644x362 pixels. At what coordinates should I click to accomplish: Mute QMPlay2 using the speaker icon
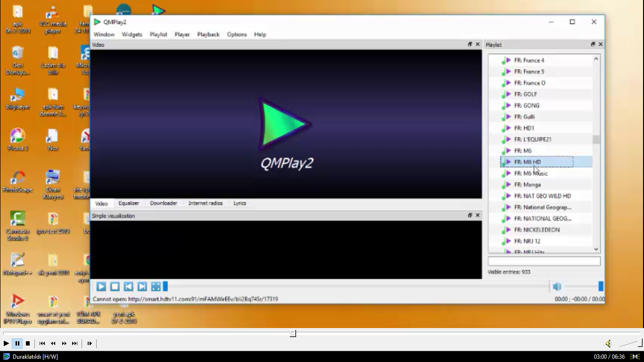557,287
